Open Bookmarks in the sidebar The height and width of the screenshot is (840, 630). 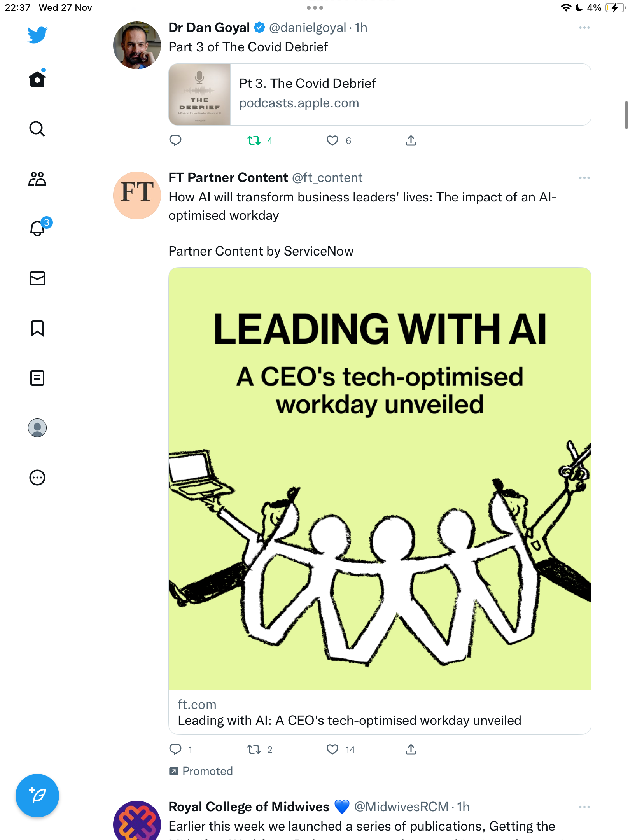coord(37,328)
